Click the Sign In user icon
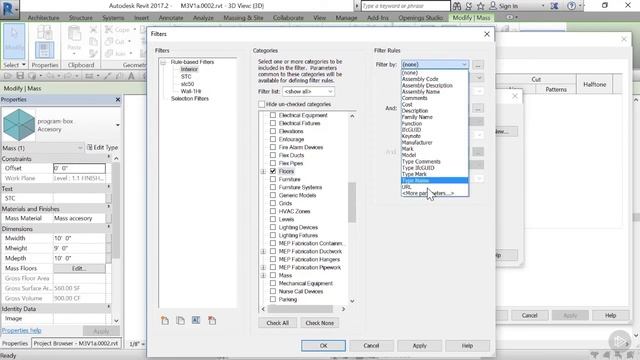Screen dimensions: 640x360 point(493,6)
